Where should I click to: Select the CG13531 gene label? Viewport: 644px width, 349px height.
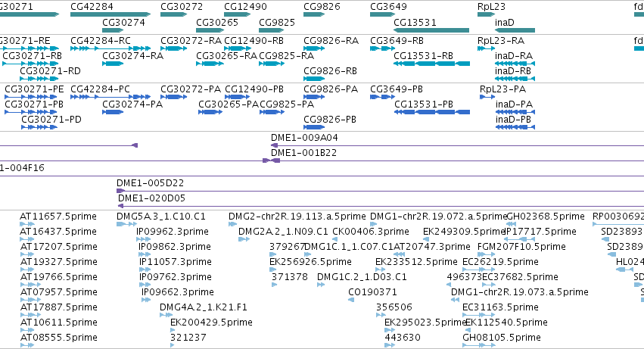click(x=415, y=22)
